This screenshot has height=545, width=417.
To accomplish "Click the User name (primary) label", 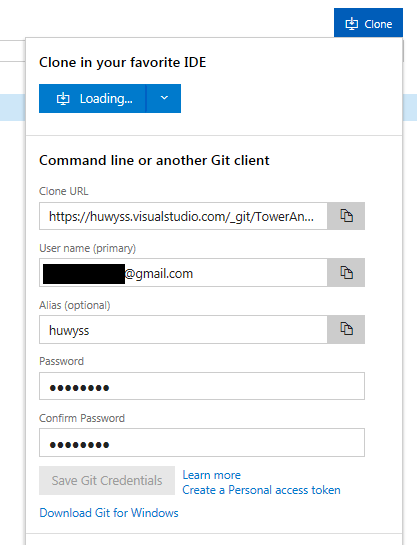I will pos(88,248).
